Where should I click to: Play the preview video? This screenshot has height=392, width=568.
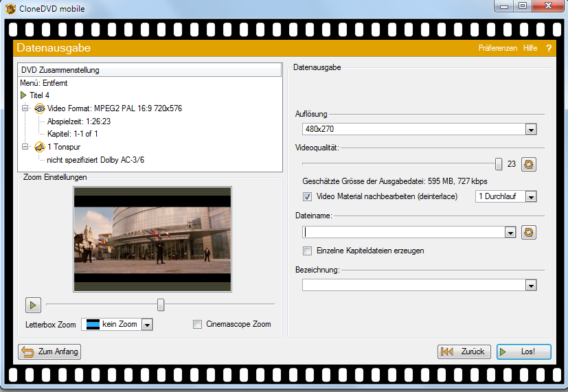[x=33, y=305]
